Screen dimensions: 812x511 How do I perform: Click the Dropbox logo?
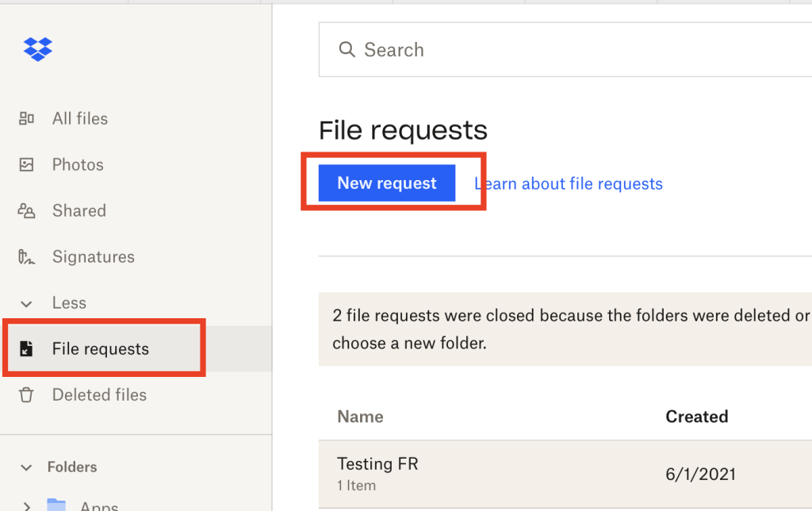[x=36, y=48]
